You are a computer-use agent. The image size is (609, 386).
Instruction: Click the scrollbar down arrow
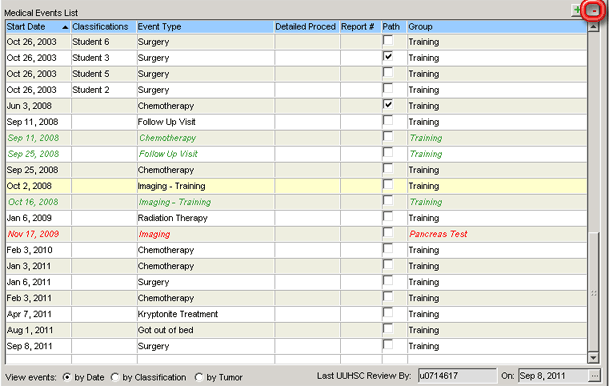click(x=593, y=358)
